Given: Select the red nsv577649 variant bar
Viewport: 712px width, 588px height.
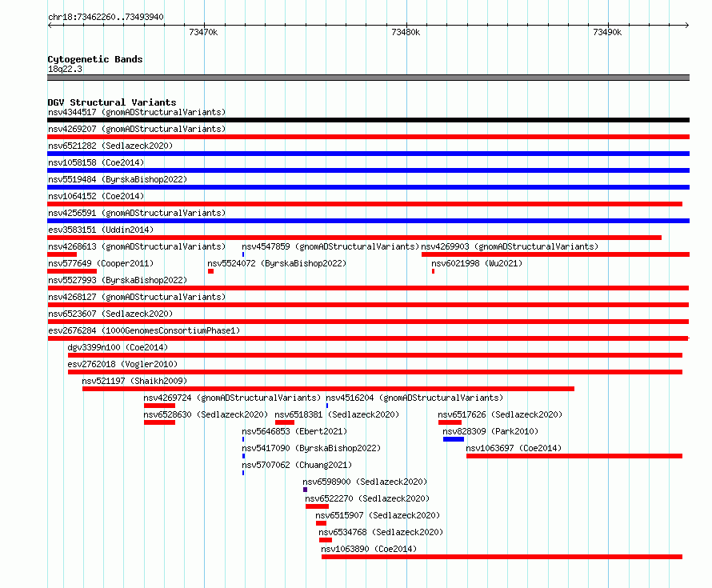Looking at the screenshot, I should (x=72, y=271).
